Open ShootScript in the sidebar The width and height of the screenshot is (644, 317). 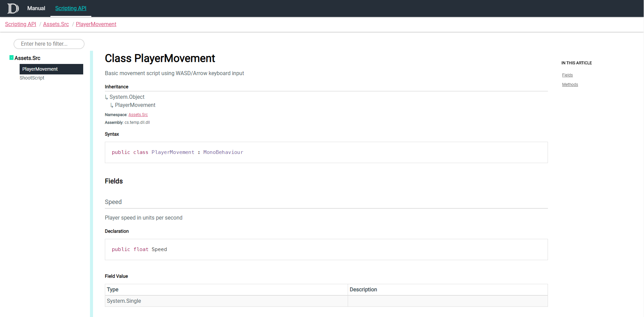tap(32, 78)
